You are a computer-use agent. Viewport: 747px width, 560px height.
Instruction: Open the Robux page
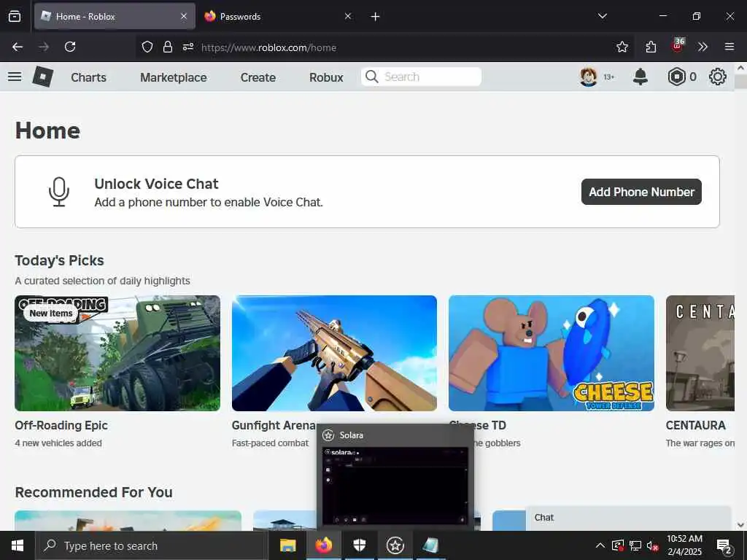[x=326, y=77]
